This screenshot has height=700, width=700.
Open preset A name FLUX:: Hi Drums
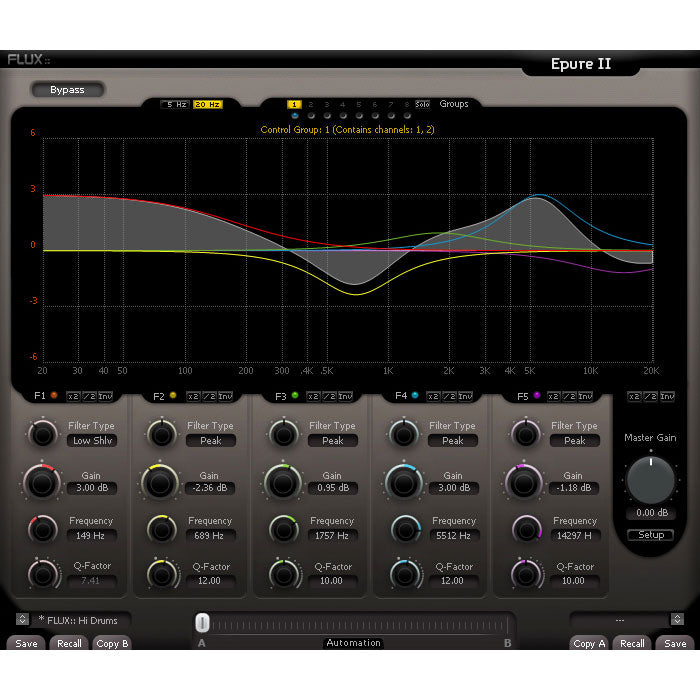click(x=81, y=620)
